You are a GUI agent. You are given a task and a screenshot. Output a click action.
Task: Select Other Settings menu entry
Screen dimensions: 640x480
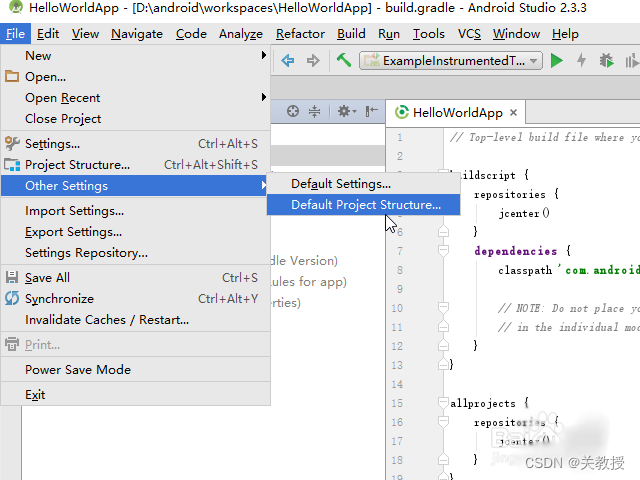coord(134,186)
